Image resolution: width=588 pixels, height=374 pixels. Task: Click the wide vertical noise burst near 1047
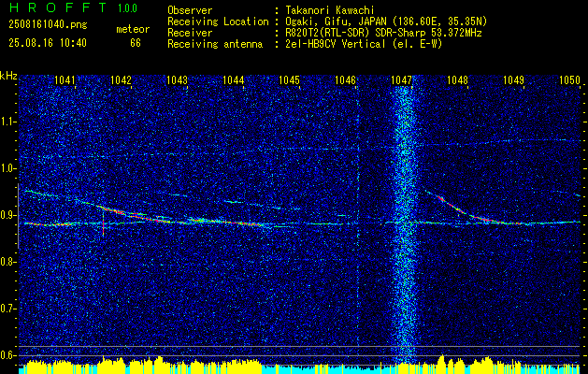click(404, 225)
